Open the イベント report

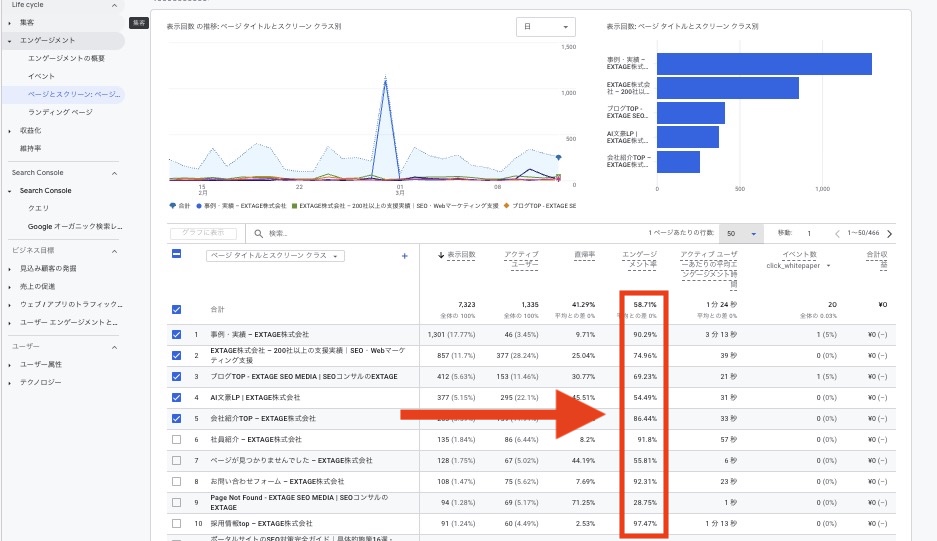click(x=41, y=76)
